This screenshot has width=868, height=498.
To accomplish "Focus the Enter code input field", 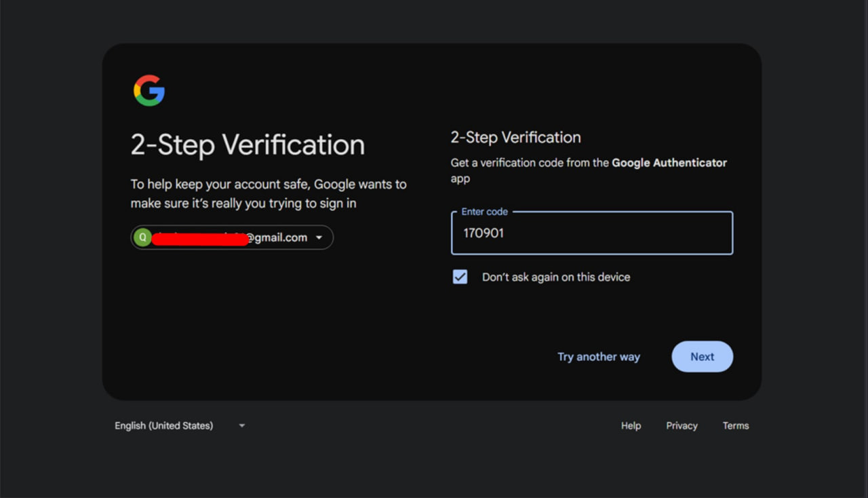I will click(591, 233).
